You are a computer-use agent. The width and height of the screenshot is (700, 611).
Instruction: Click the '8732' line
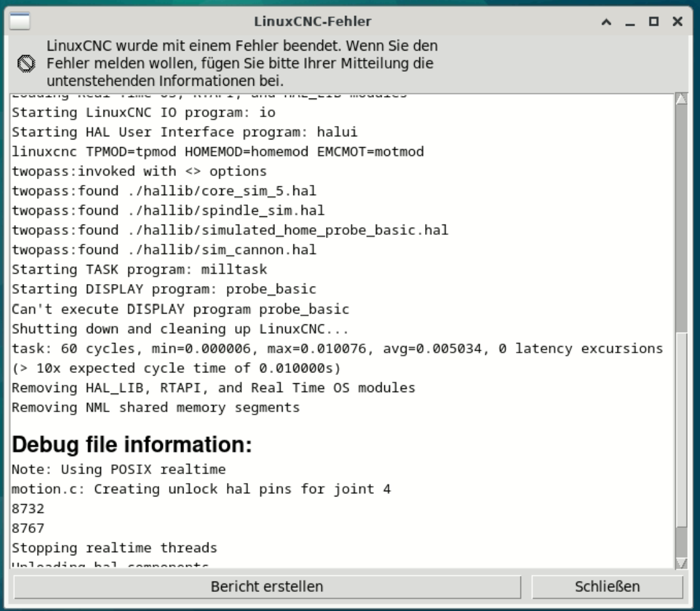click(28, 509)
